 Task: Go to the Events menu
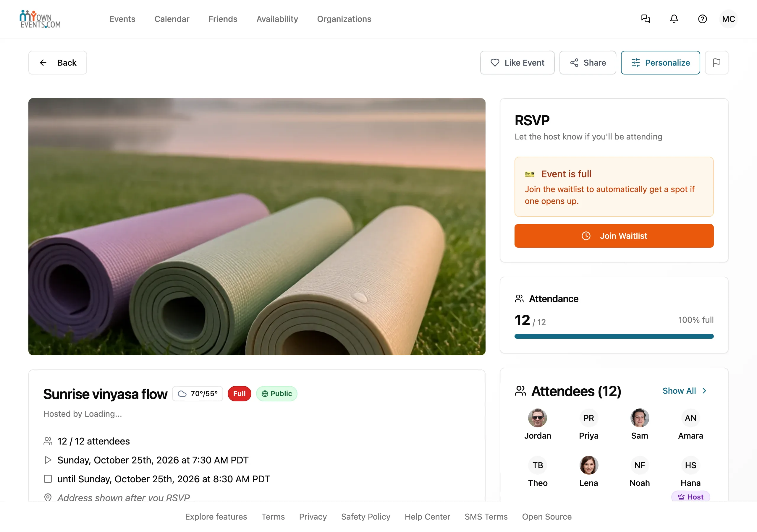coord(122,19)
